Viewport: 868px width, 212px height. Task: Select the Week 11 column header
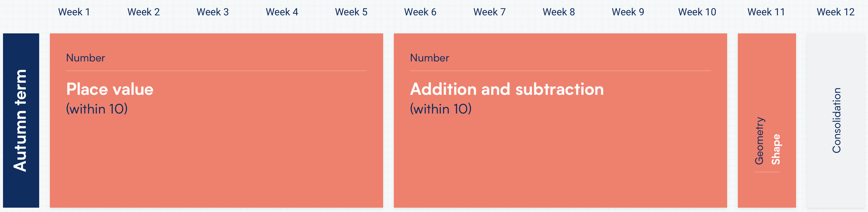tap(766, 12)
